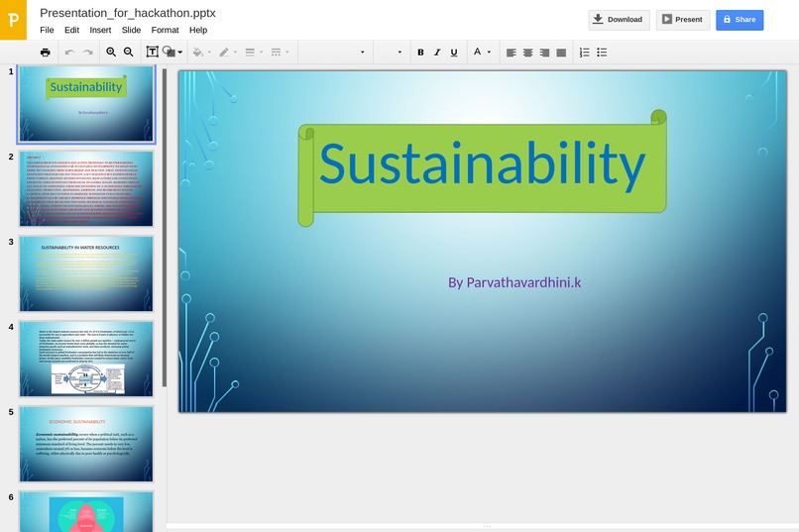
Task: Open the shapes insert tool
Action: (170, 52)
